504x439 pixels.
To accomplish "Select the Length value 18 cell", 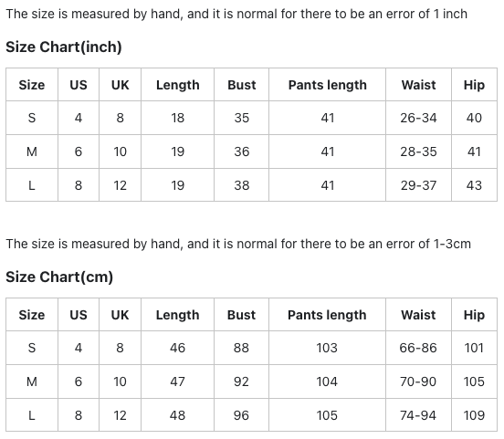I will (x=177, y=118).
